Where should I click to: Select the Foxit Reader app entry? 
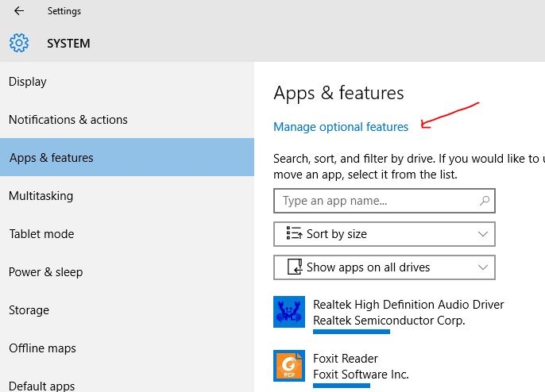345,359
